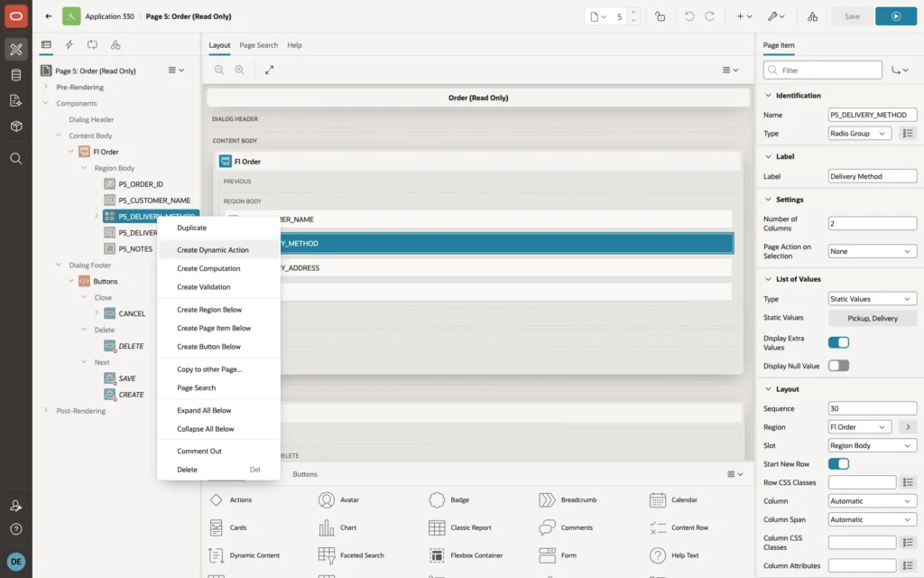Collapse the Identification section
This screenshot has height=578, width=924.
click(x=768, y=95)
